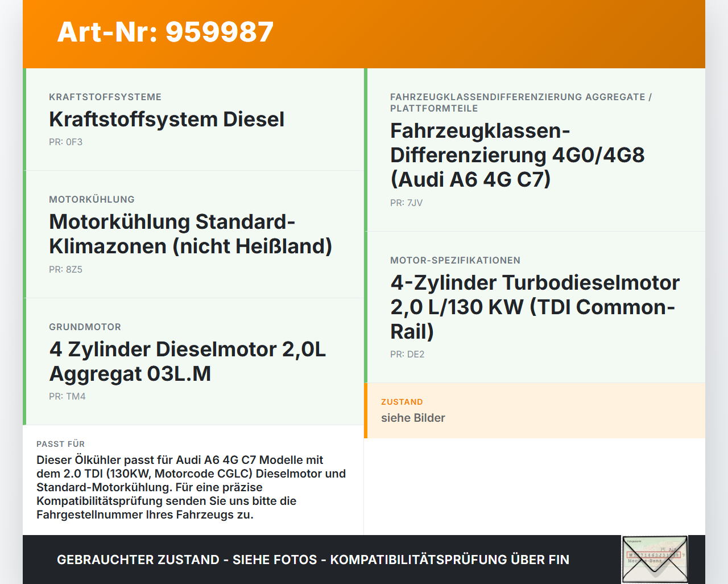Click the PR: 7JV code link
This screenshot has width=728, height=584.
(x=406, y=203)
